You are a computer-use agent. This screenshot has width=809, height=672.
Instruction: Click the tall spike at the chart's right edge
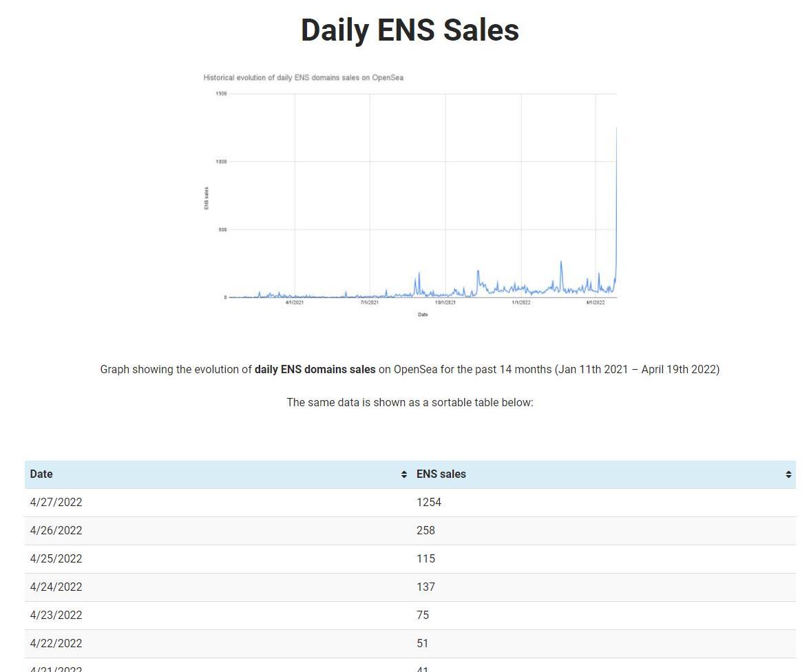pos(616,172)
